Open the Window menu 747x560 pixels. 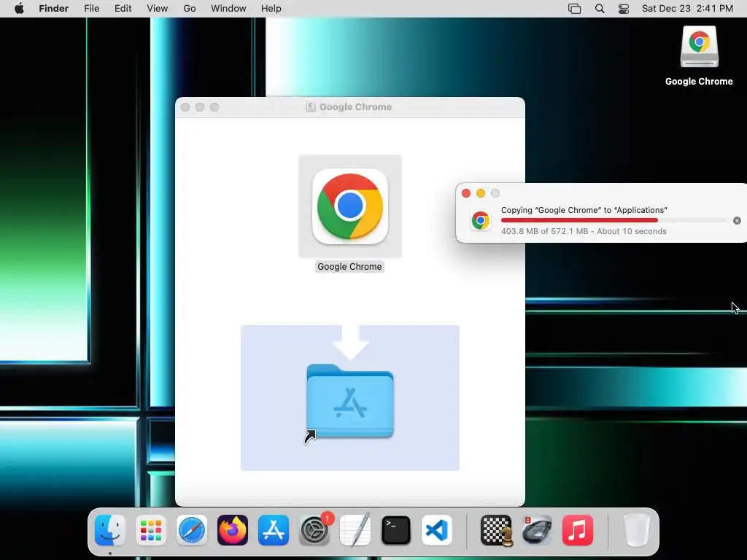pyautogui.click(x=228, y=9)
